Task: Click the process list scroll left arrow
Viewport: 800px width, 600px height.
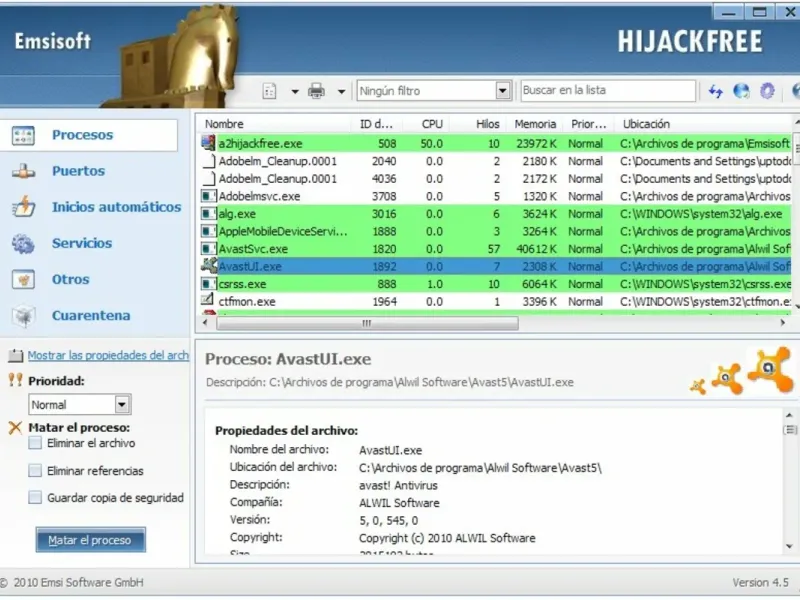Action: [x=205, y=323]
